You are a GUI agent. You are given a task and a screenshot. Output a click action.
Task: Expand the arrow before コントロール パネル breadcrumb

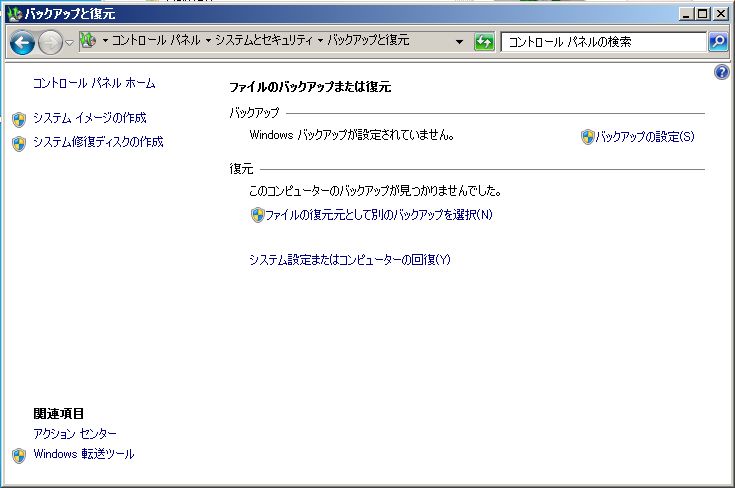(x=105, y=41)
